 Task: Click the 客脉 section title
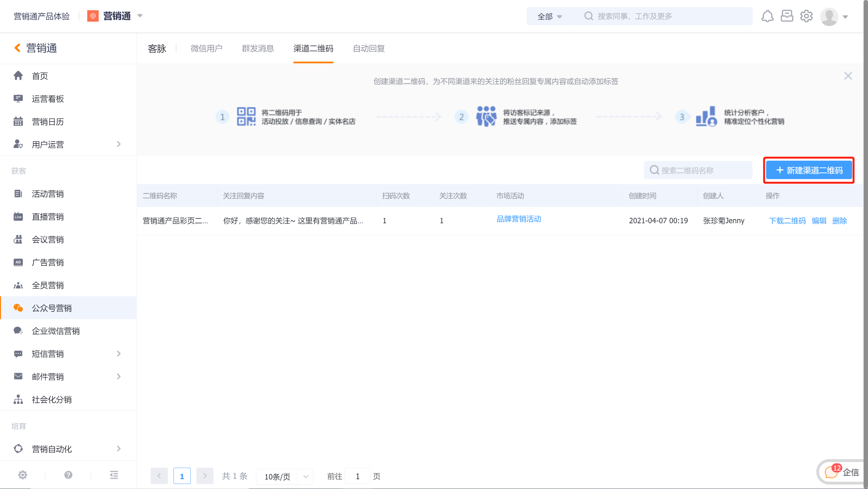pos(157,49)
